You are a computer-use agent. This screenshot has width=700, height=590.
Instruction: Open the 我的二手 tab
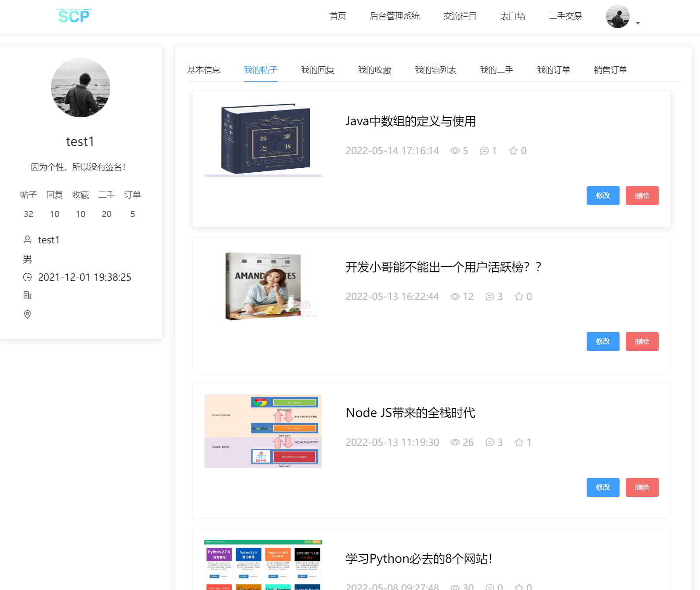pos(497,70)
